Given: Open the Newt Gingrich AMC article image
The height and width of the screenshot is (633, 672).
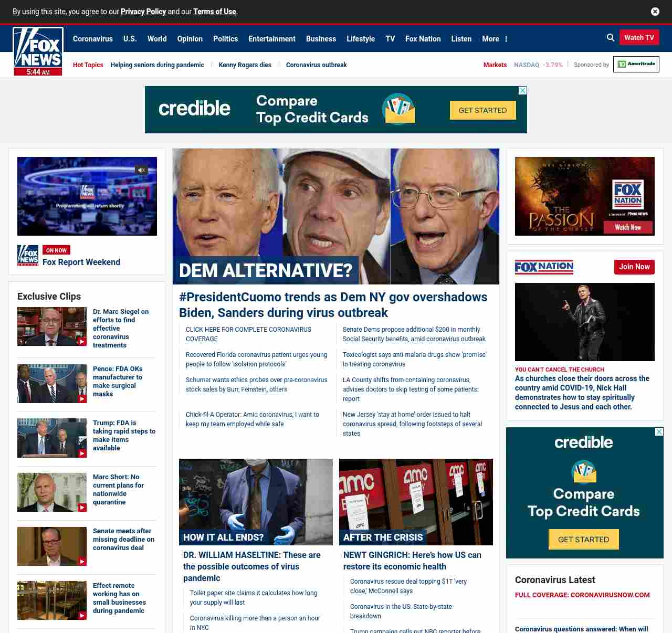Looking at the screenshot, I should pos(416,502).
